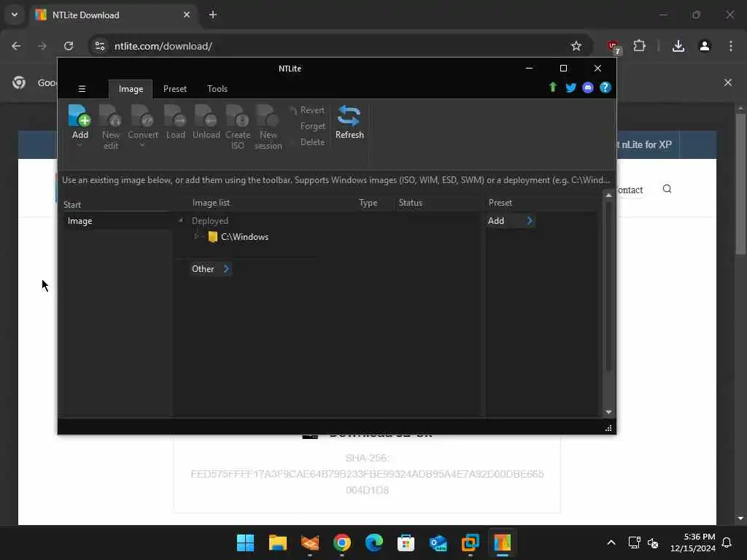Image resolution: width=747 pixels, height=560 pixels.
Task: Click the nLite for XP link on webpage
Action: click(646, 145)
